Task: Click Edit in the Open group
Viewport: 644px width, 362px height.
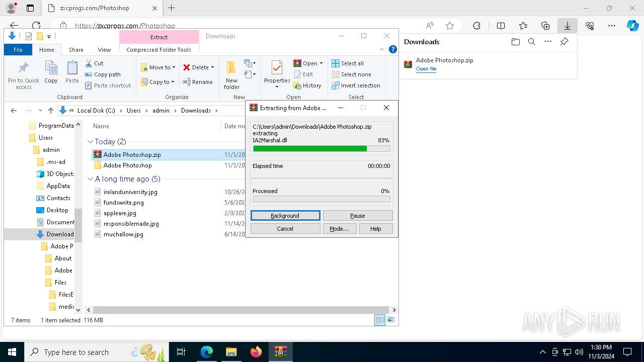Action: (x=303, y=74)
